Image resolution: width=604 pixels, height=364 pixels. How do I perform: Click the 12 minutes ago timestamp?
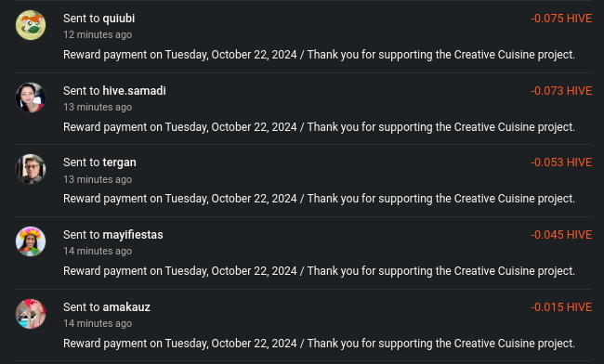[x=98, y=34]
